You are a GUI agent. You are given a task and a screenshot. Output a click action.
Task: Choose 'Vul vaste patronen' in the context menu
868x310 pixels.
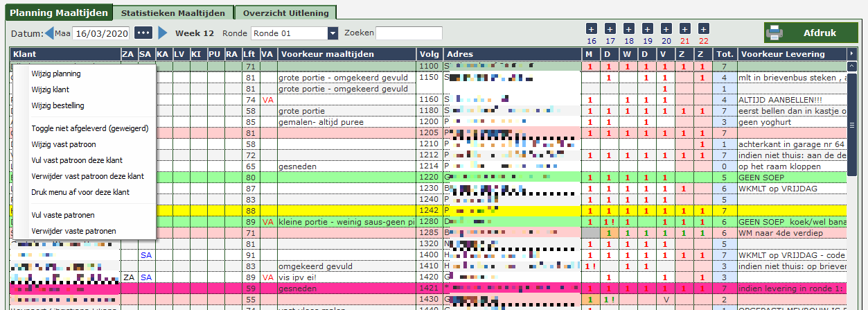62,215
